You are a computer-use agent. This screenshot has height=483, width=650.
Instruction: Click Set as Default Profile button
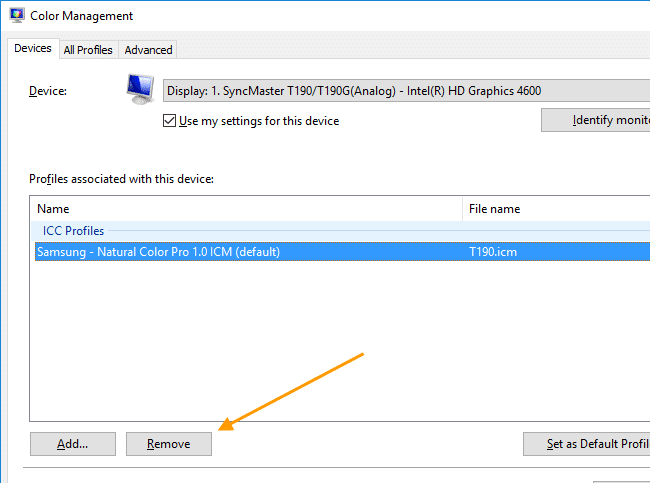click(587, 444)
